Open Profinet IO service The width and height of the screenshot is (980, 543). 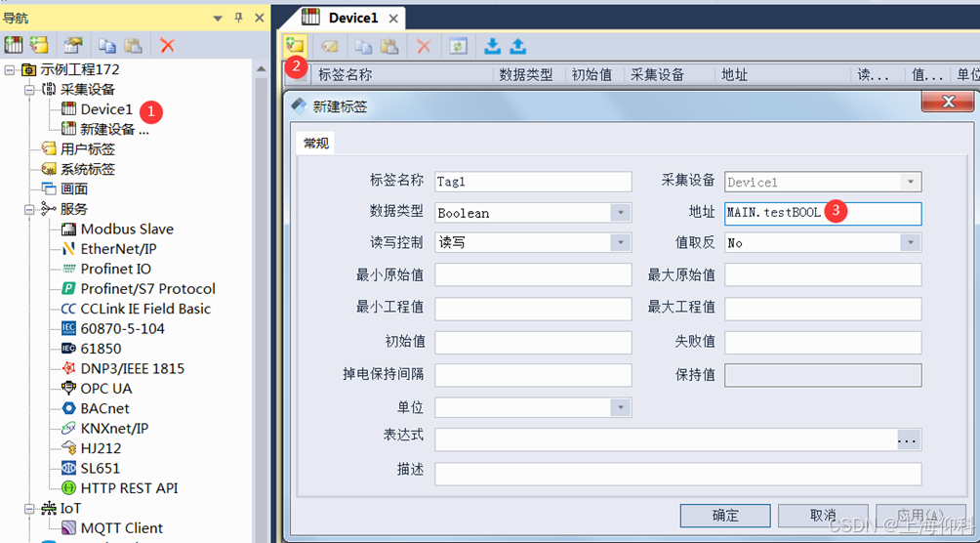pos(106,269)
